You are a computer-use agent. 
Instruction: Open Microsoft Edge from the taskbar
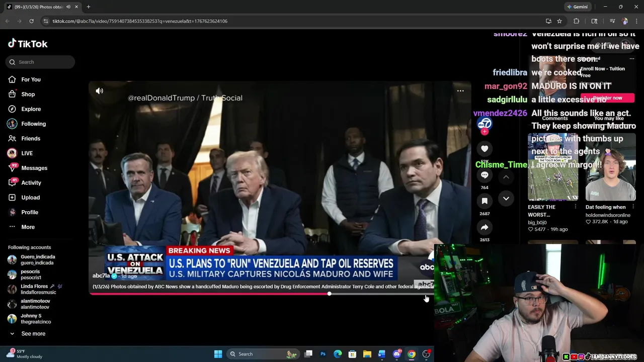338,354
